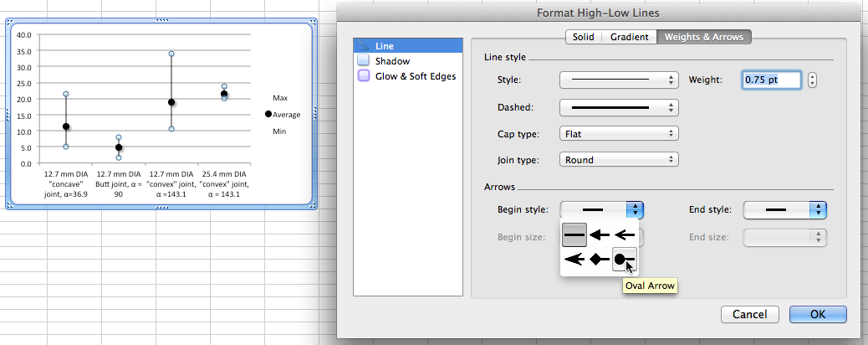Select the solid filled arrow style
This screenshot has height=345, width=868.
(600, 235)
